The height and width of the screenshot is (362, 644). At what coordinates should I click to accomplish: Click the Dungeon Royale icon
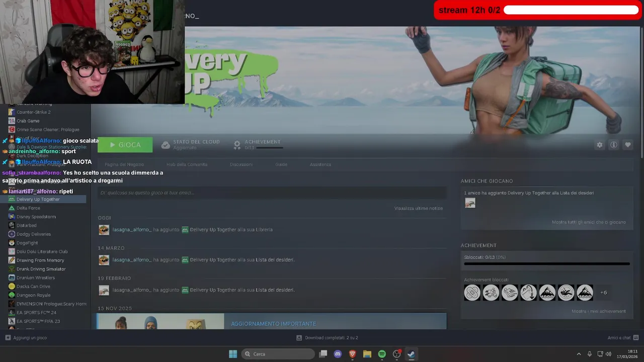coord(12,295)
